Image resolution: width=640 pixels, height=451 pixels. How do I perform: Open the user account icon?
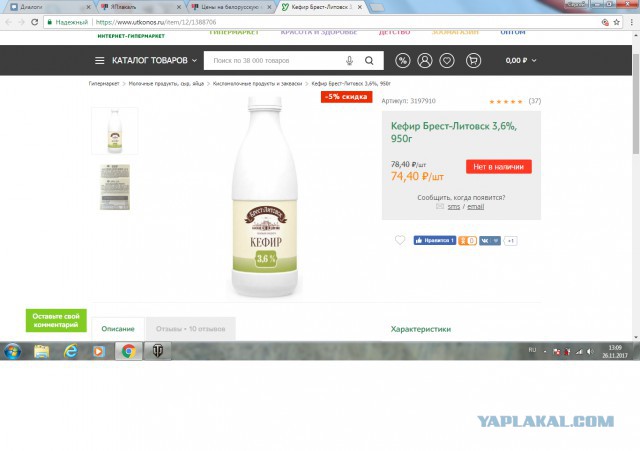pyautogui.click(x=425, y=61)
